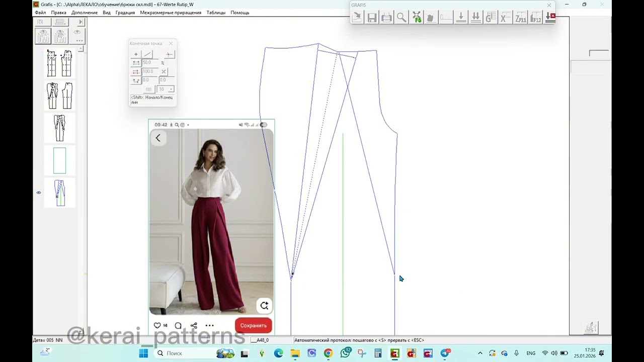The image size is (644, 362).
Task: Click the Z F11 icon
Action: (520, 18)
